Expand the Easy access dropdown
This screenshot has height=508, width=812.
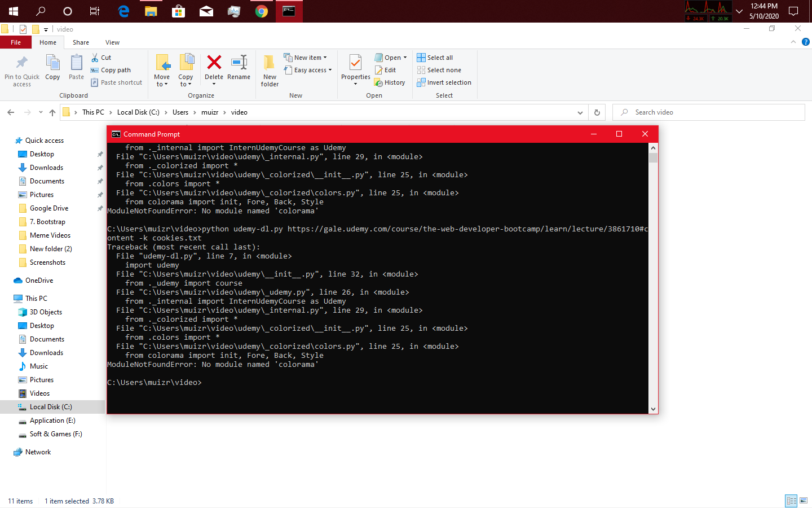click(x=308, y=70)
